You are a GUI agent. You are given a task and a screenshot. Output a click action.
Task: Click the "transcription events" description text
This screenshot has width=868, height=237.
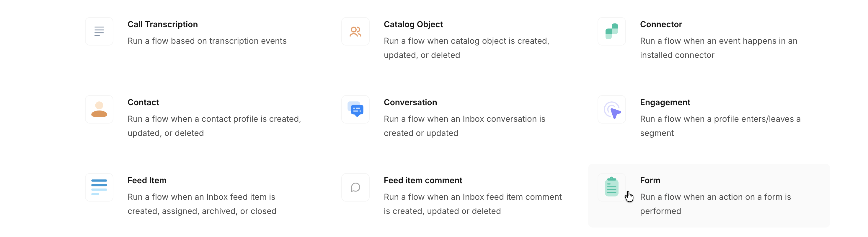207,41
